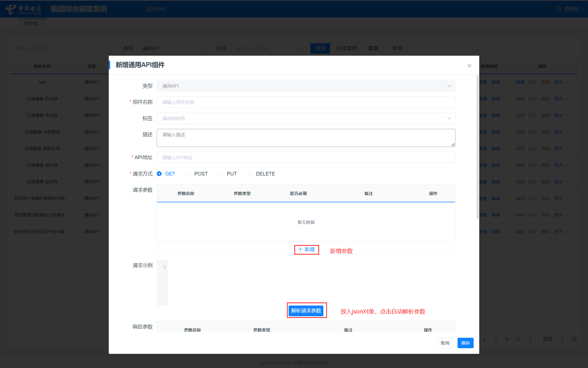The image size is (588, 368).
Task: Click the 保存 button
Action: 465,343
